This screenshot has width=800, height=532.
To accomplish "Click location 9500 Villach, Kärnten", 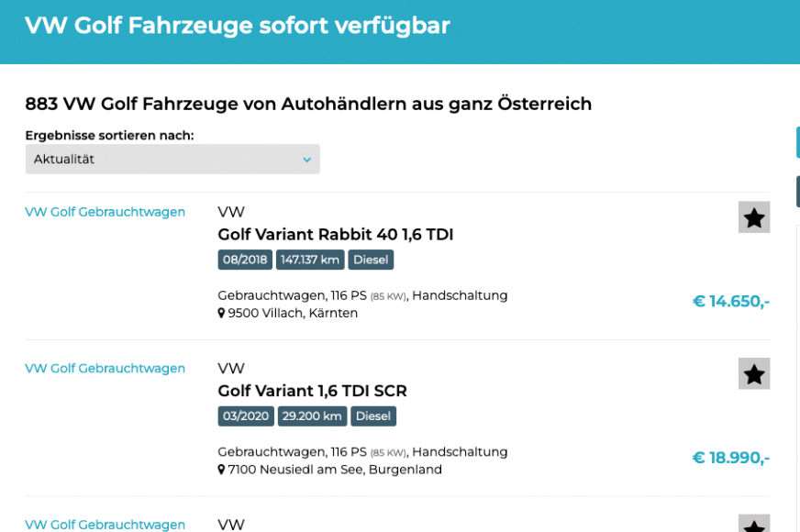I will click(x=293, y=313).
